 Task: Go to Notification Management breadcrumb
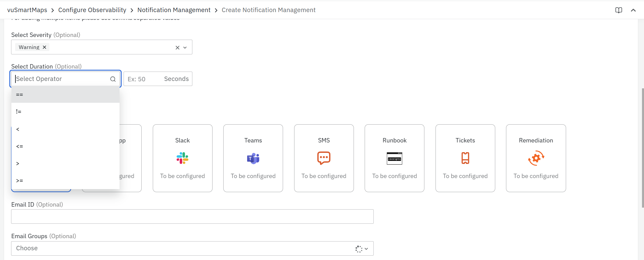(x=174, y=10)
